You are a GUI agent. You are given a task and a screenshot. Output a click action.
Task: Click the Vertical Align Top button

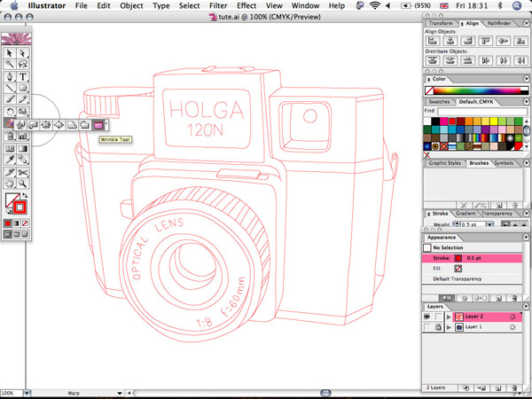[x=486, y=41]
